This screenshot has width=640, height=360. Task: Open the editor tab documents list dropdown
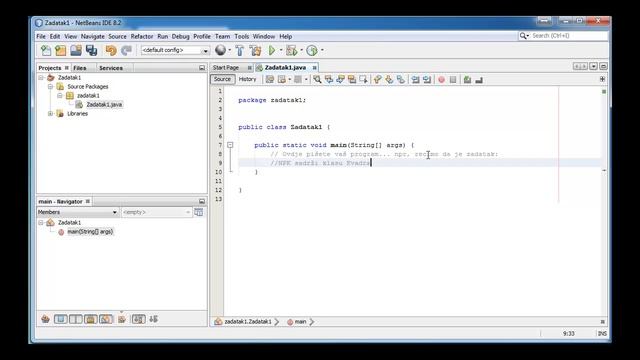coord(593,67)
